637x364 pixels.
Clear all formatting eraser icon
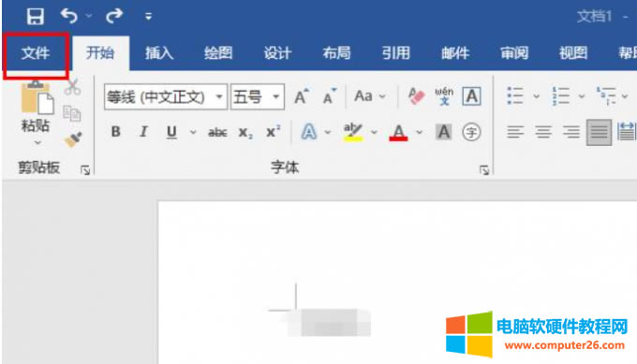click(416, 96)
